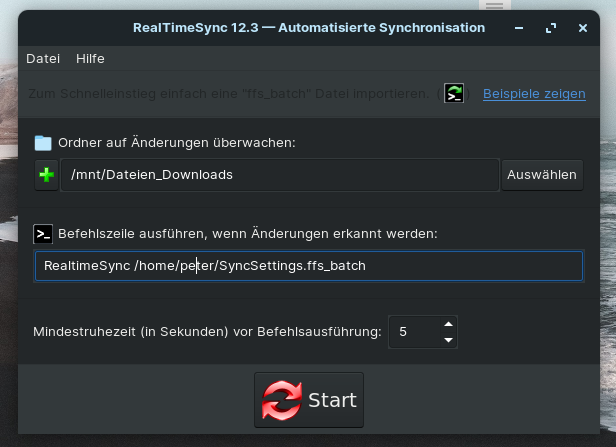
Task: Click the red sync arrows on Start
Action: (x=282, y=400)
